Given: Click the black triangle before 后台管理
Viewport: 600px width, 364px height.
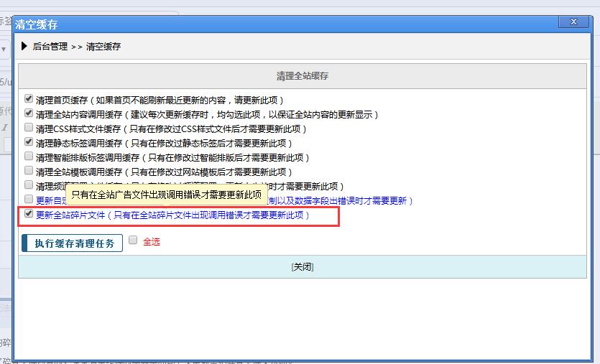Looking at the screenshot, I should pyautogui.click(x=24, y=46).
